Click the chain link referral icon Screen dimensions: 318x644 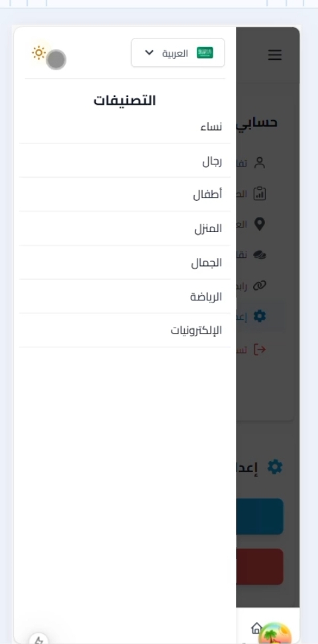coord(260,285)
